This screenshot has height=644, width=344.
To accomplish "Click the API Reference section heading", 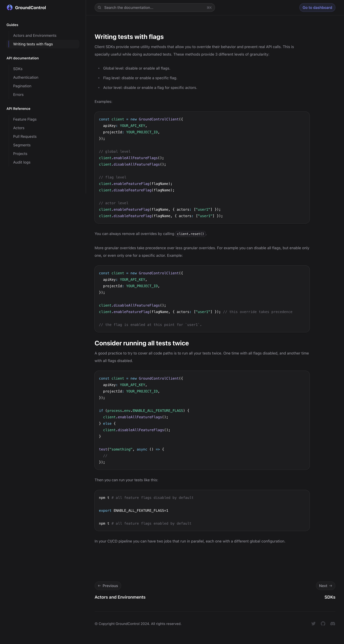I will [x=18, y=108].
